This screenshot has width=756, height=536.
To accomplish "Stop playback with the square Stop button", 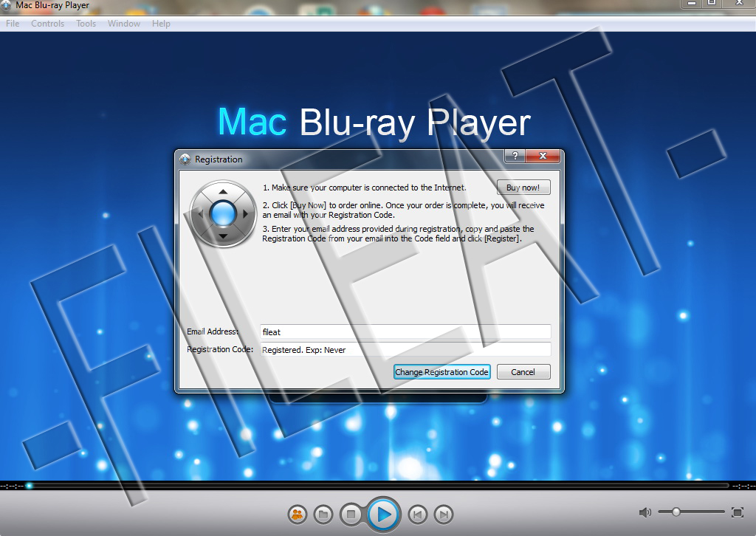I will pyautogui.click(x=351, y=515).
